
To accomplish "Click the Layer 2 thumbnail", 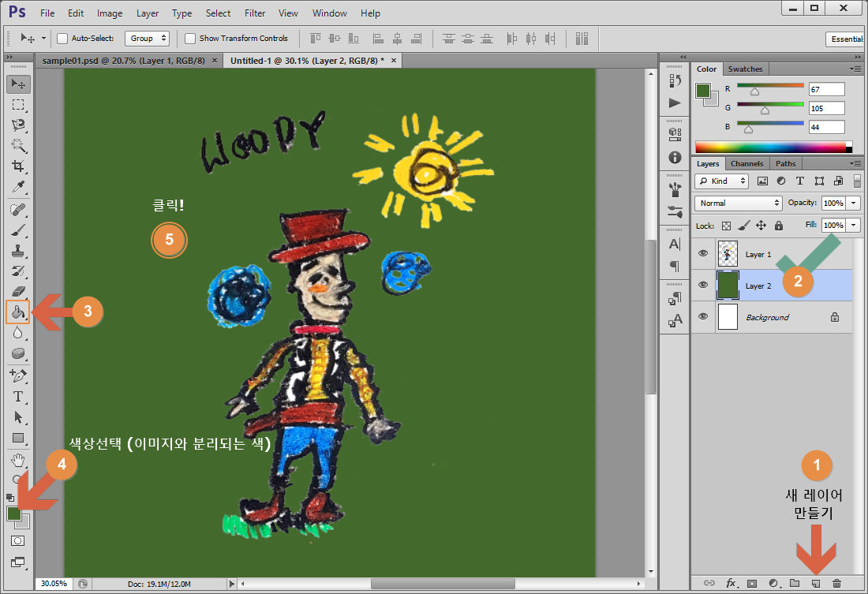I will point(728,285).
